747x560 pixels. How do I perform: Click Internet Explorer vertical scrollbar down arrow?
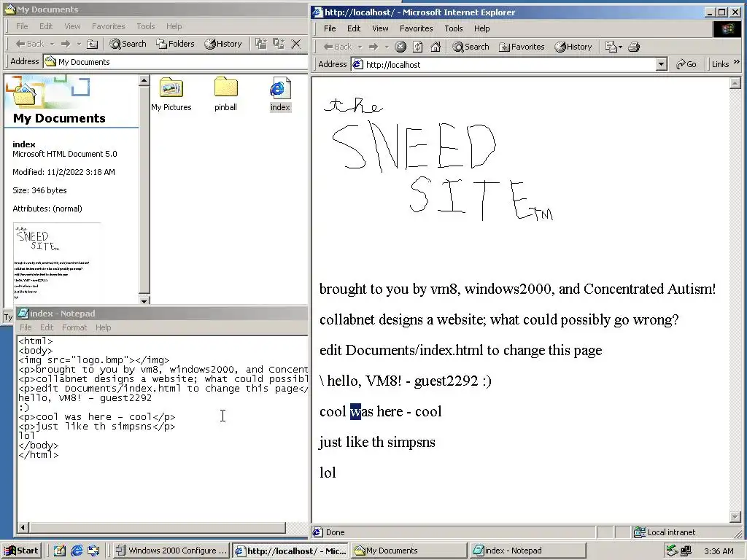(x=735, y=516)
